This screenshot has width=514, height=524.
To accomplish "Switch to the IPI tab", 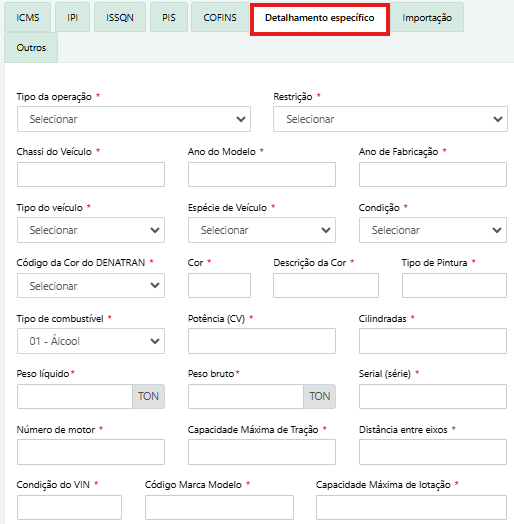I will (x=73, y=17).
